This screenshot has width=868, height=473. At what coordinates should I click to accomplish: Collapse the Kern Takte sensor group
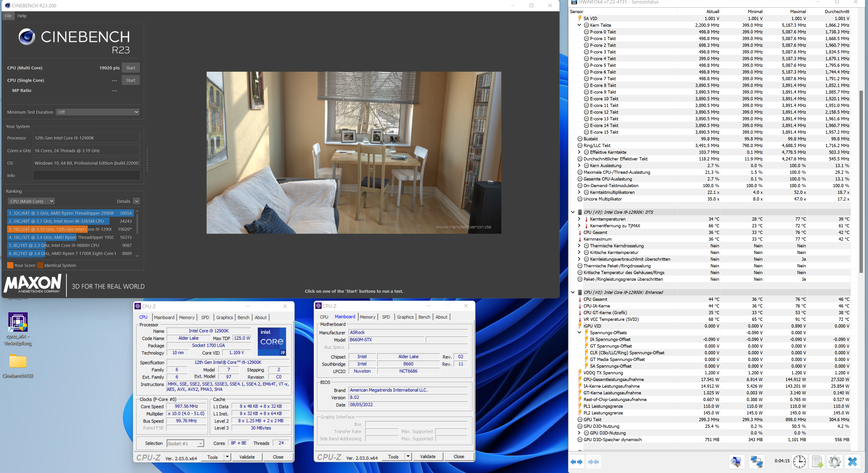(x=579, y=25)
